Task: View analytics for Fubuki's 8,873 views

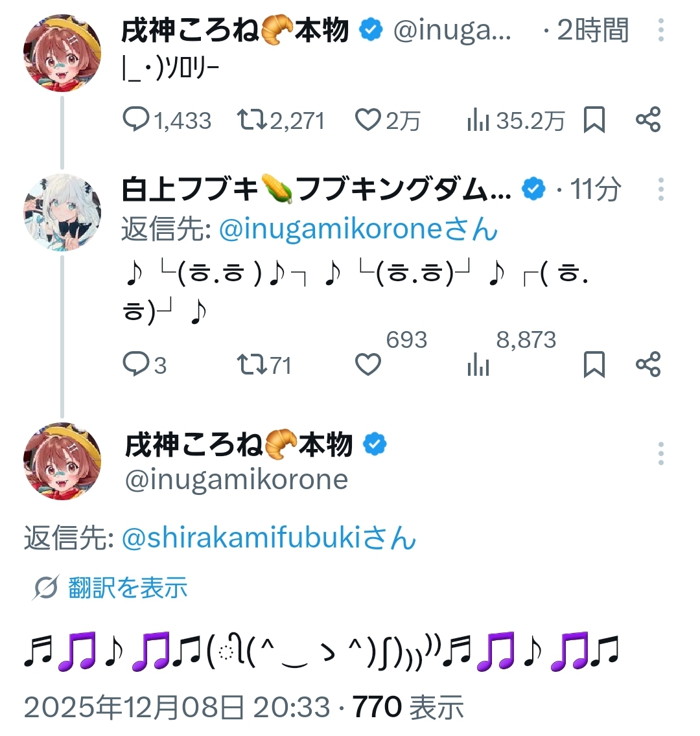Action: [x=478, y=365]
